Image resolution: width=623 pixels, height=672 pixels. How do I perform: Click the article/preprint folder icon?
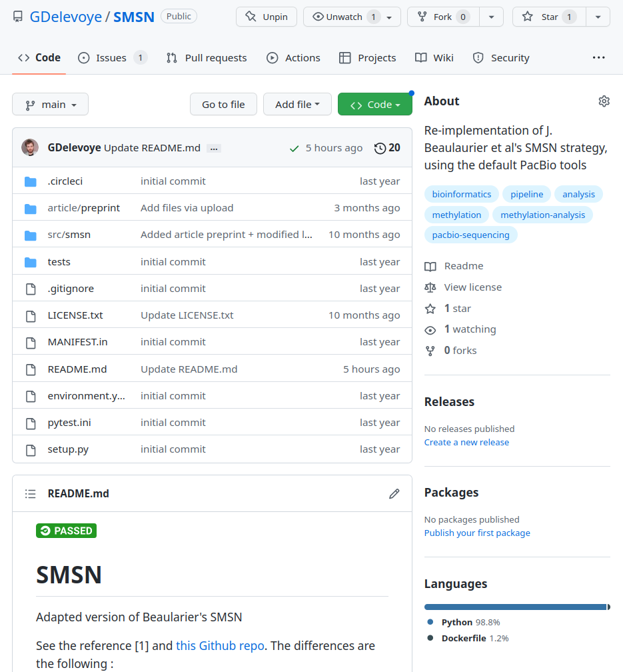click(31, 209)
